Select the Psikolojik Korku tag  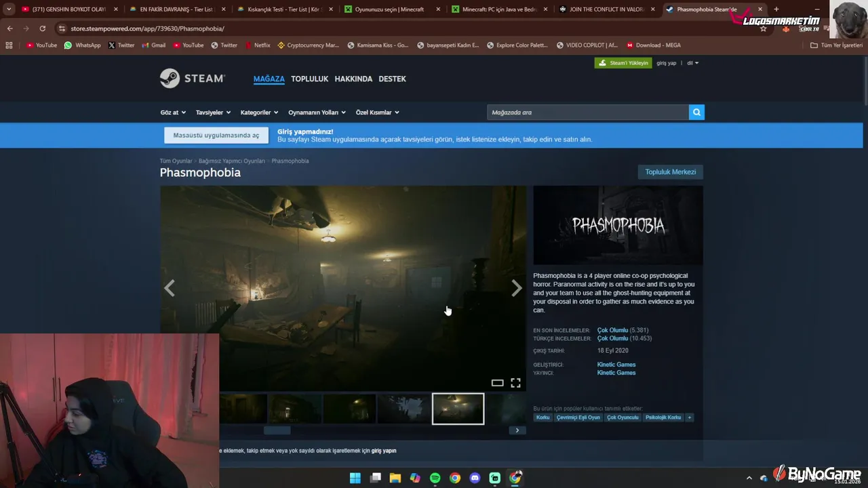coord(663,418)
